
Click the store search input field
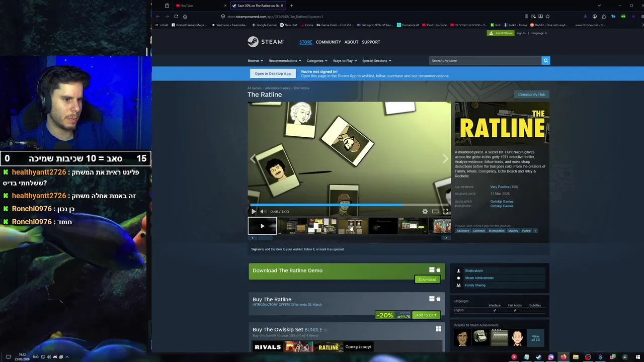[x=485, y=61]
